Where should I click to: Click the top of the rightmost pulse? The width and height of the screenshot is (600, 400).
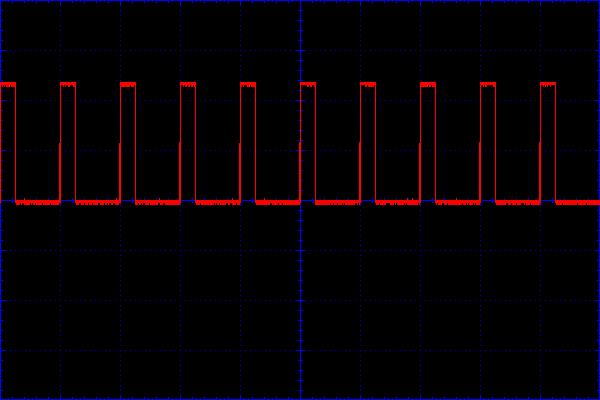pyautogui.click(x=548, y=85)
